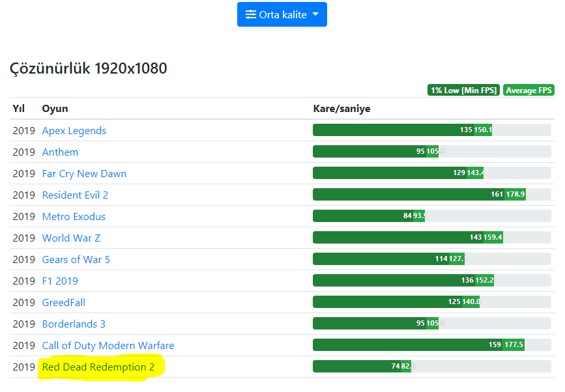Open the Apex Legends game link
The width and height of the screenshot is (565, 392).
pos(74,130)
